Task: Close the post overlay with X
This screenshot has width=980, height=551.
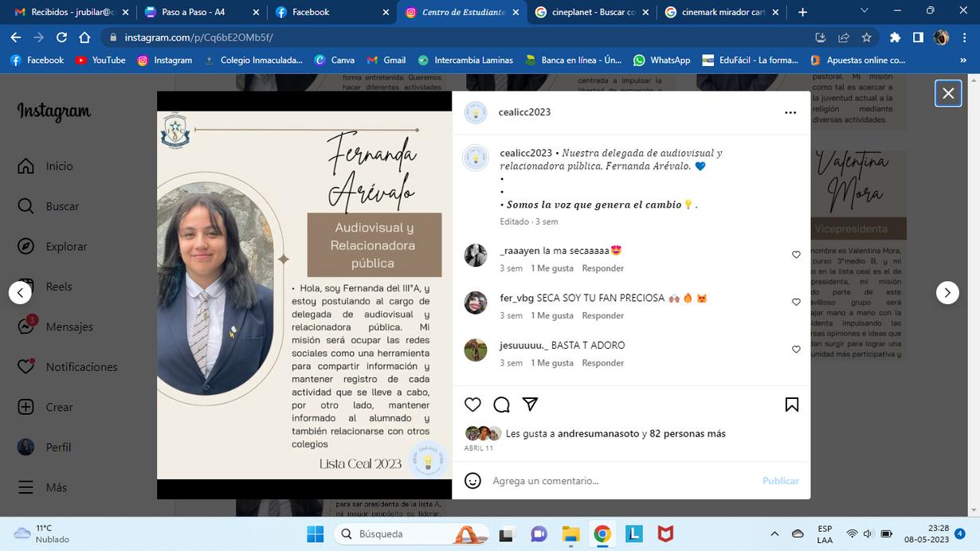Action: click(948, 93)
